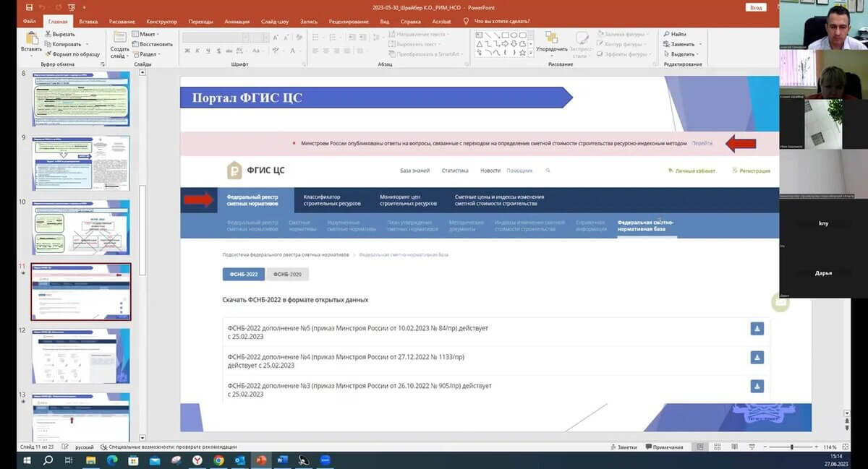This screenshot has width=868, height=469.
Task: Switch to Слайд-шоу ribbon tab
Action: (276, 22)
